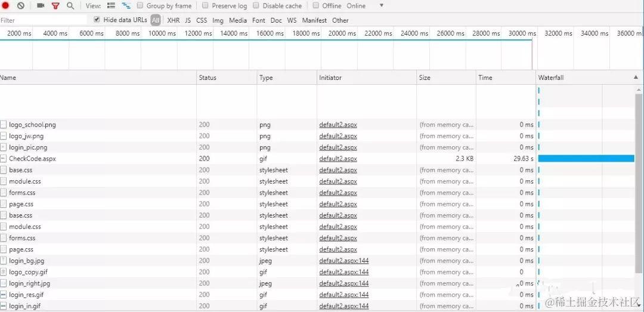Filter requests by Font

(259, 20)
